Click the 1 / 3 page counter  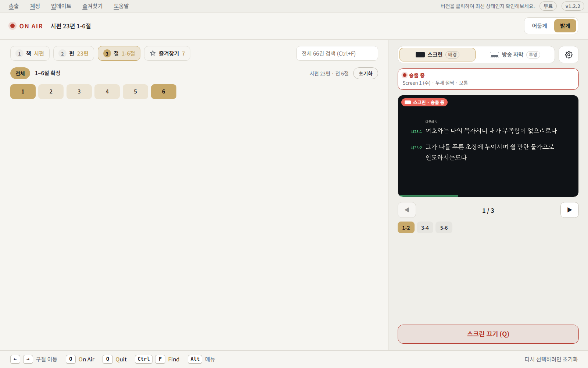pyautogui.click(x=488, y=210)
